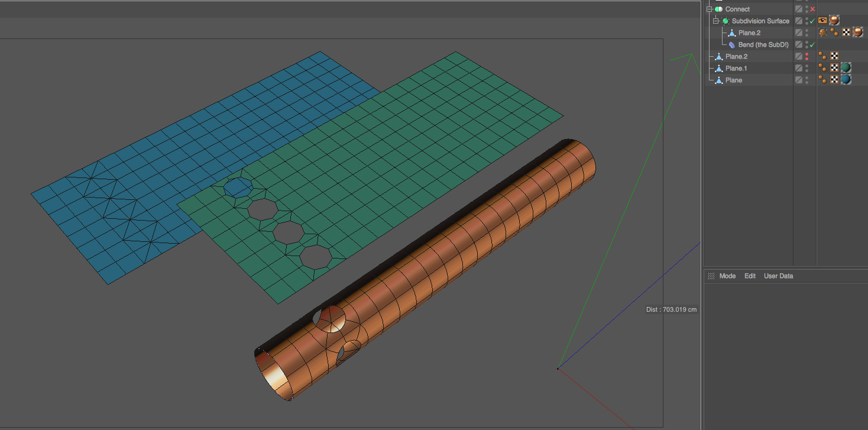Enable the Connect object via red X
This screenshot has height=430, width=868.
coord(813,9)
